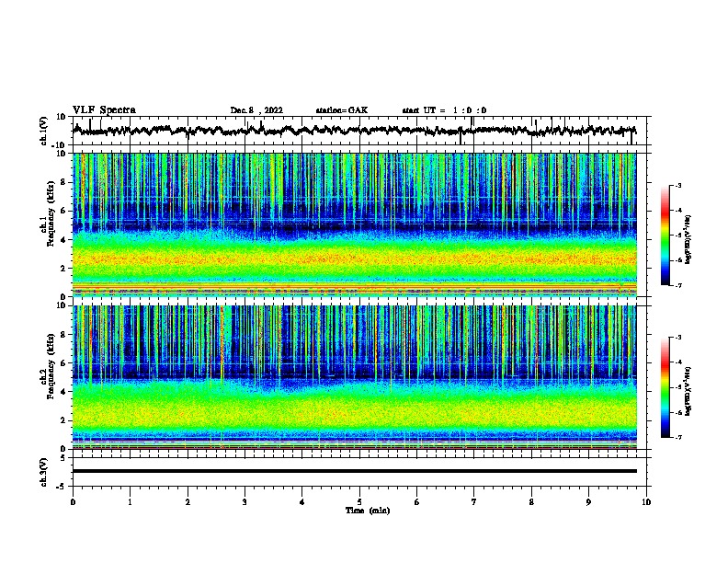Click the "4" kHz tick on ch.2 spectrogram
The image size is (728, 563).
click(63, 392)
